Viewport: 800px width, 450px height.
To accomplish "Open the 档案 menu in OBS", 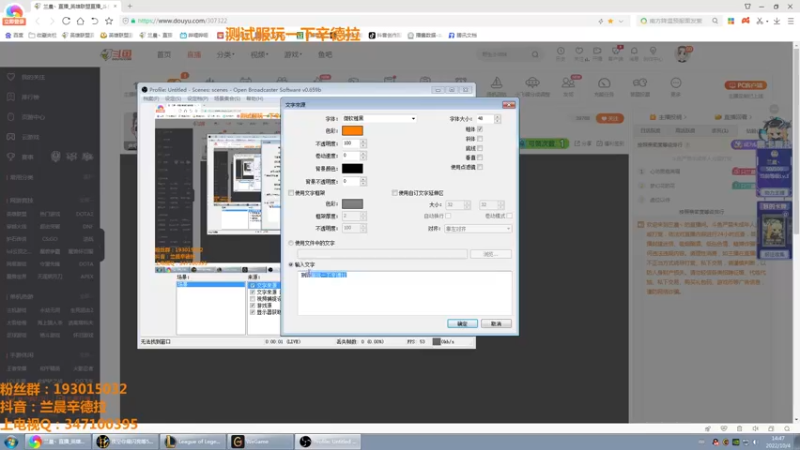I will [x=151, y=98].
